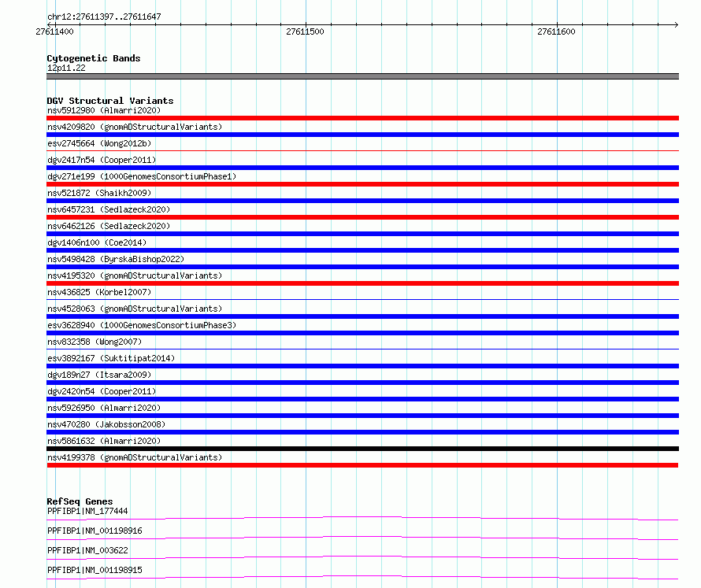Click the red bar under nsv5912980

(x=362, y=118)
